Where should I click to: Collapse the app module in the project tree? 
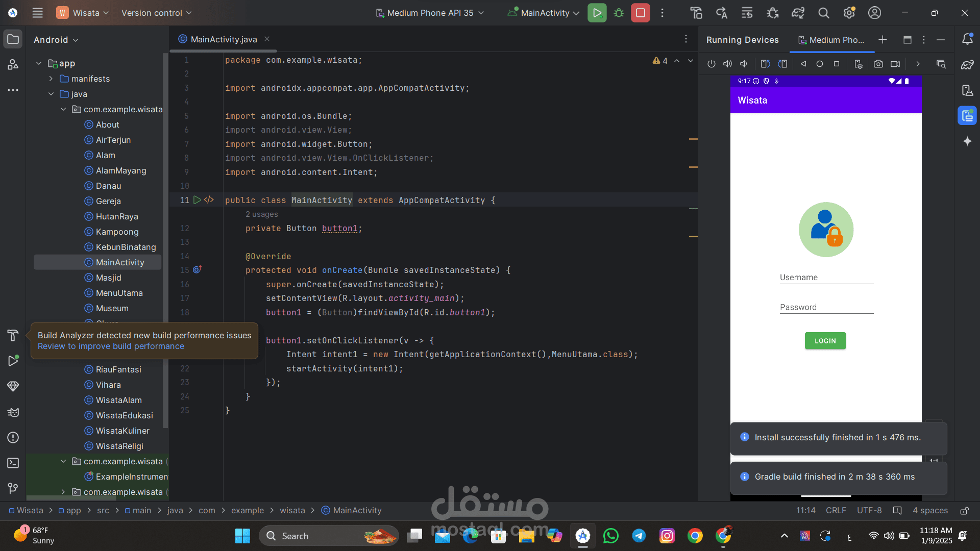(39, 63)
